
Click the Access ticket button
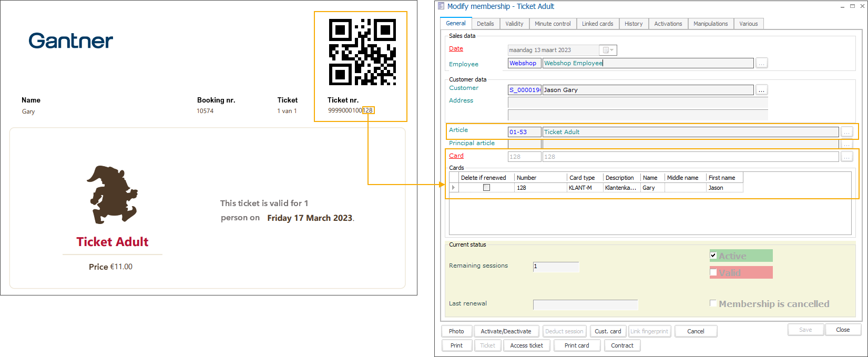[x=526, y=345]
